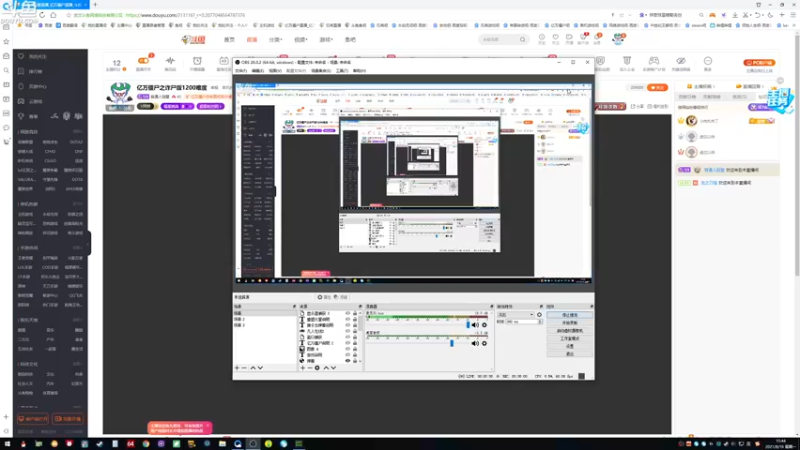This screenshot has height=450, width=800.
Task: Move the selected OBS scene down
Action: click(260, 368)
